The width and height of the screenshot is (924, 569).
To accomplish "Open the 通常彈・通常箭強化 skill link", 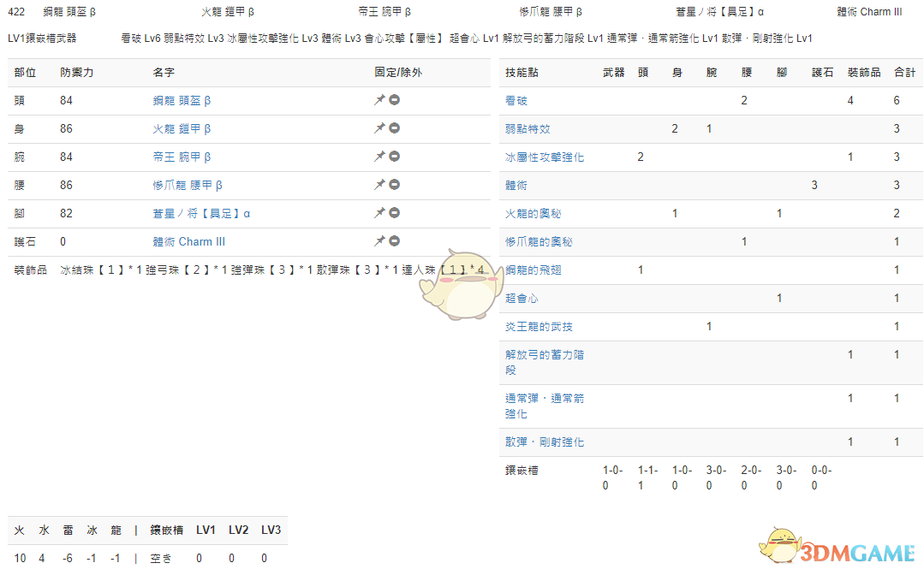I will click(545, 406).
